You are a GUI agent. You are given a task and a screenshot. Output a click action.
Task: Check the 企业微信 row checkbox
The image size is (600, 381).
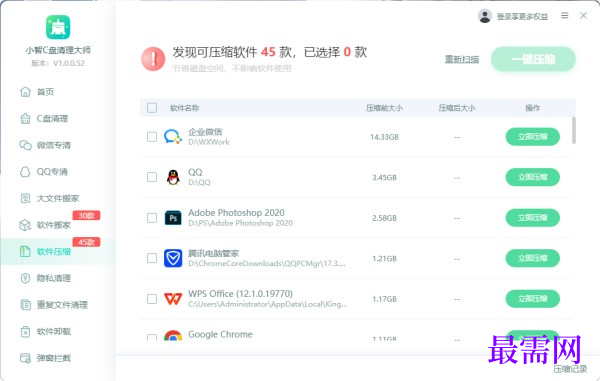tap(152, 137)
